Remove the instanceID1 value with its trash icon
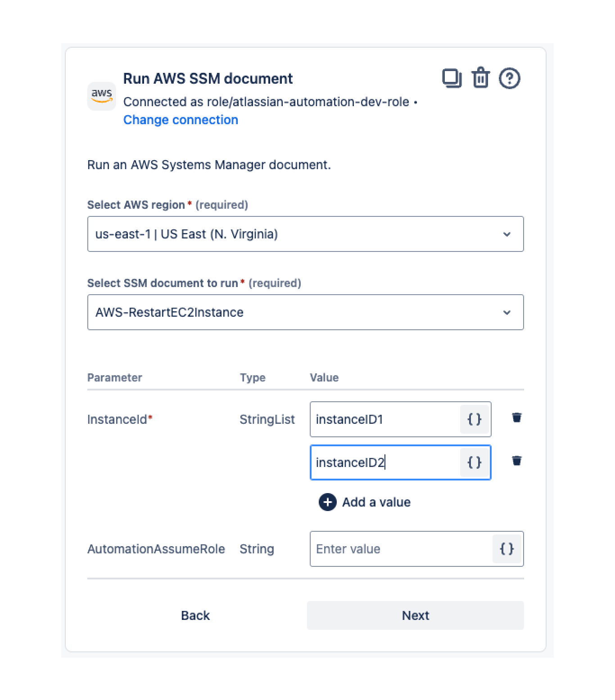The width and height of the screenshot is (615, 700). click(516, 417)
